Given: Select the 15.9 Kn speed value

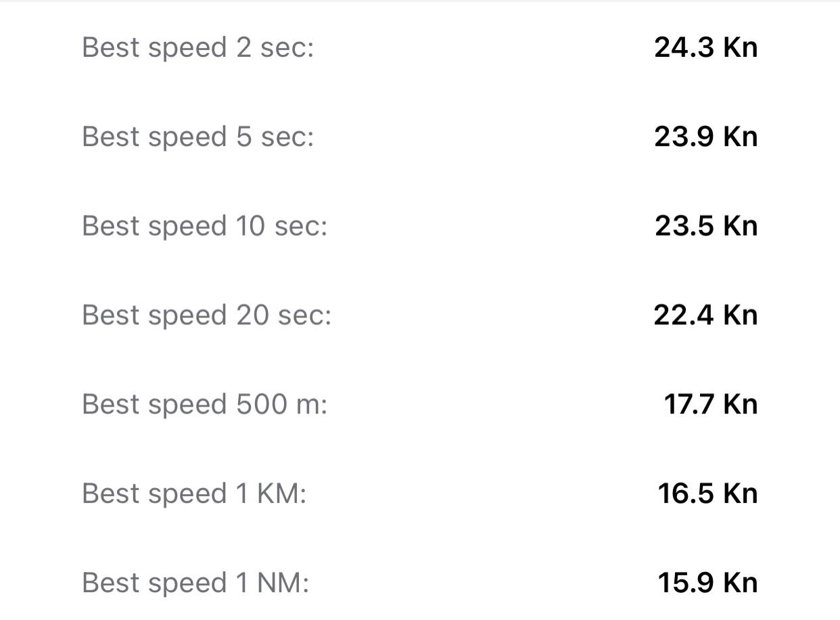Looking at the screenshot, I should click(707, 583).
